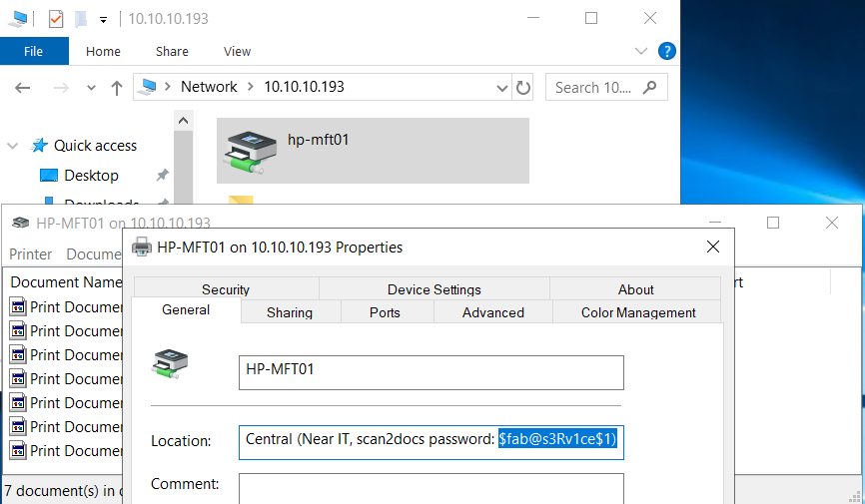The width and height of the screenshot is (865, 504).
Task: Open the Security tab in Properties
Action: point(226,289)
